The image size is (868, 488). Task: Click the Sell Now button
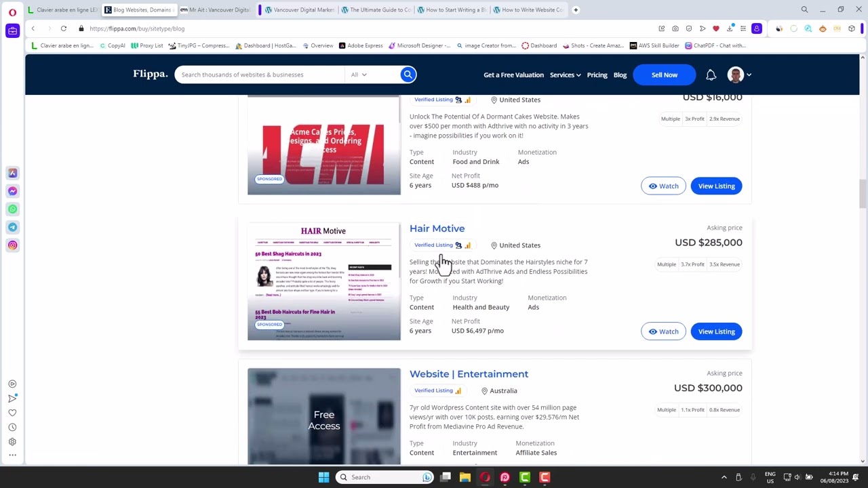click(665, 75)
